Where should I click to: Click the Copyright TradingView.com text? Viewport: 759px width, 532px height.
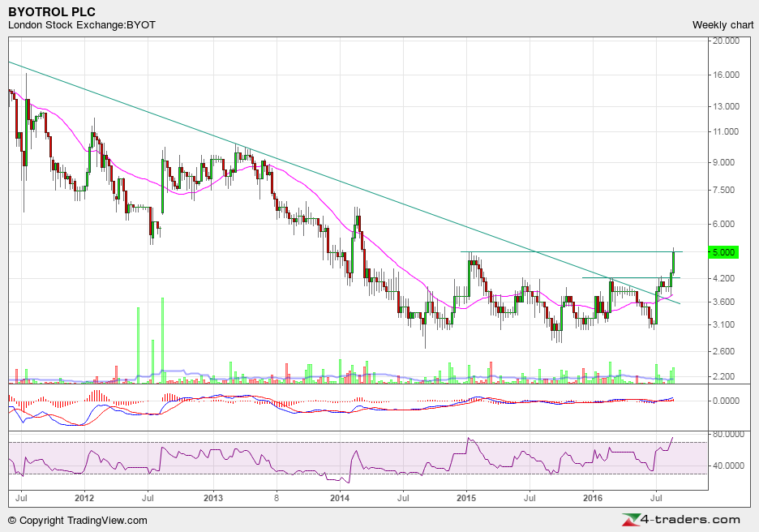78,521
